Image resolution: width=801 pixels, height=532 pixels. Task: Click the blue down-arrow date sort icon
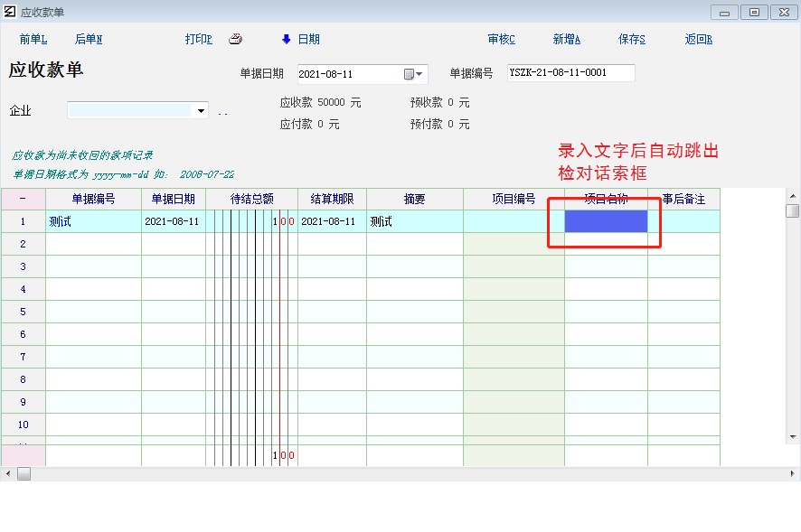[x=286, y=39]
